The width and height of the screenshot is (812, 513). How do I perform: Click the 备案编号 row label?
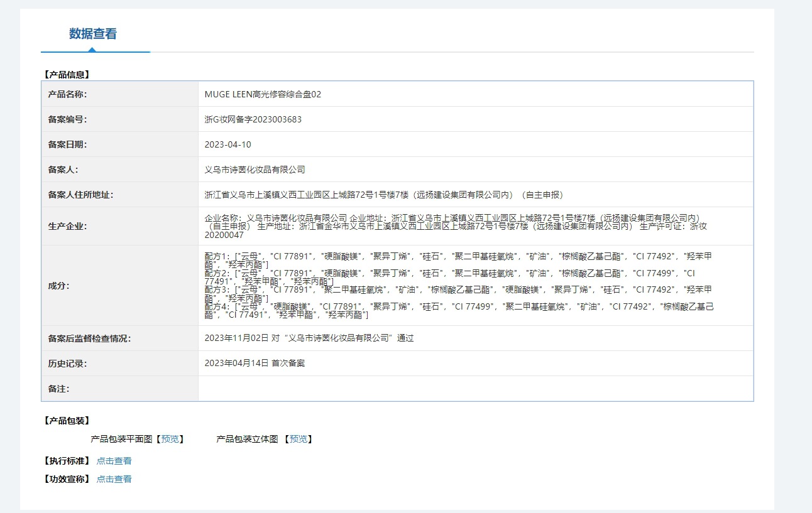[x=67, y=119]
